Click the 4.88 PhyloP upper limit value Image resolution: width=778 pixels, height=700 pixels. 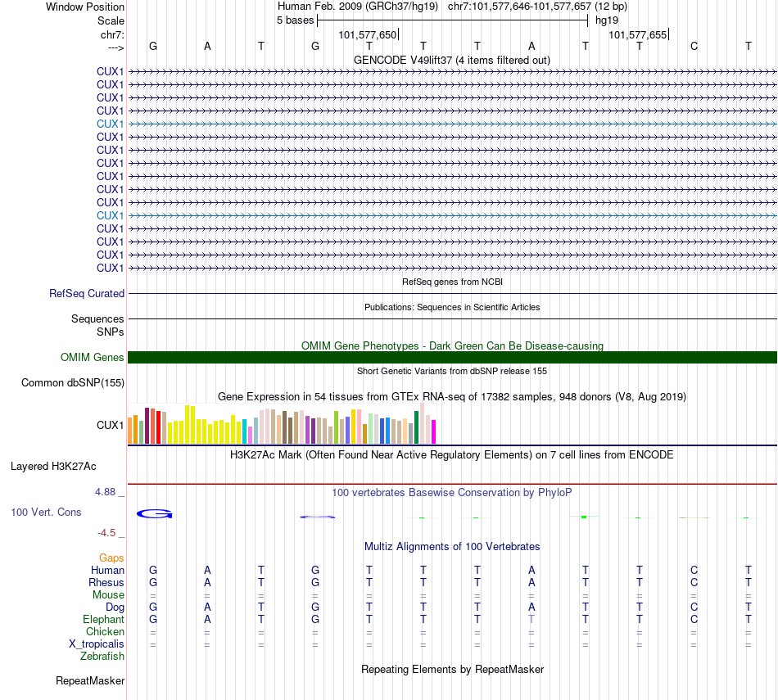[x=105, y=491]
